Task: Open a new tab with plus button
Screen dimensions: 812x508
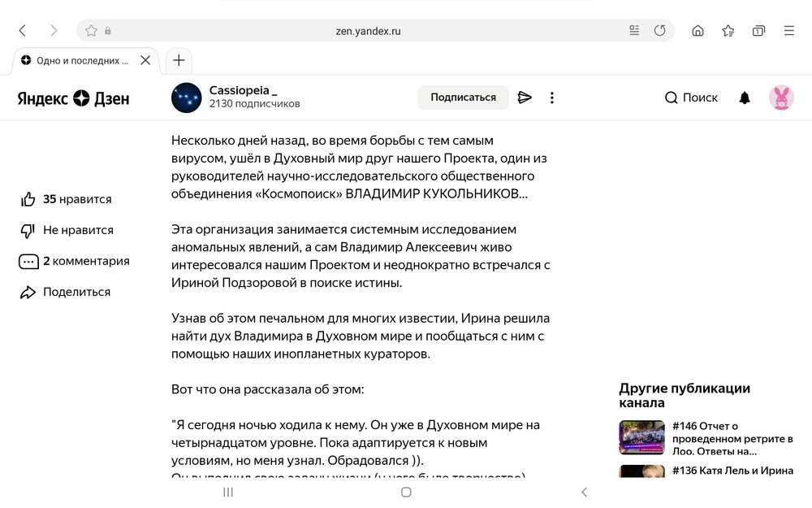Action: pos(179,60)
